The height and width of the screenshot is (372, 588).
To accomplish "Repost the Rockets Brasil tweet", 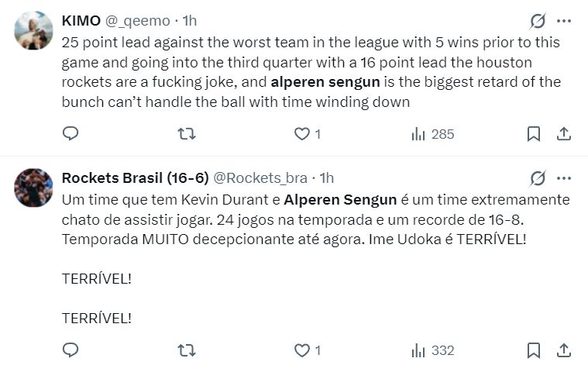I will (x=187, y=350).
